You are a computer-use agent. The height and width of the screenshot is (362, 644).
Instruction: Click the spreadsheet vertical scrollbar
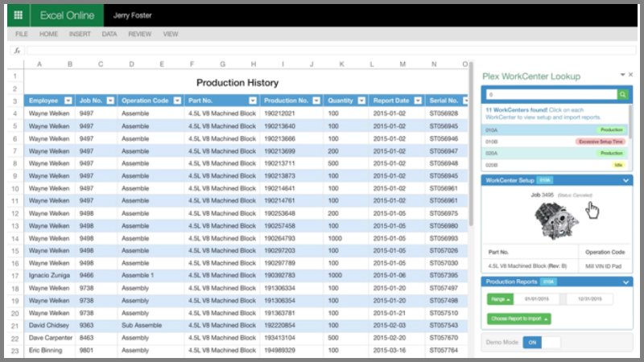[471, 144]
